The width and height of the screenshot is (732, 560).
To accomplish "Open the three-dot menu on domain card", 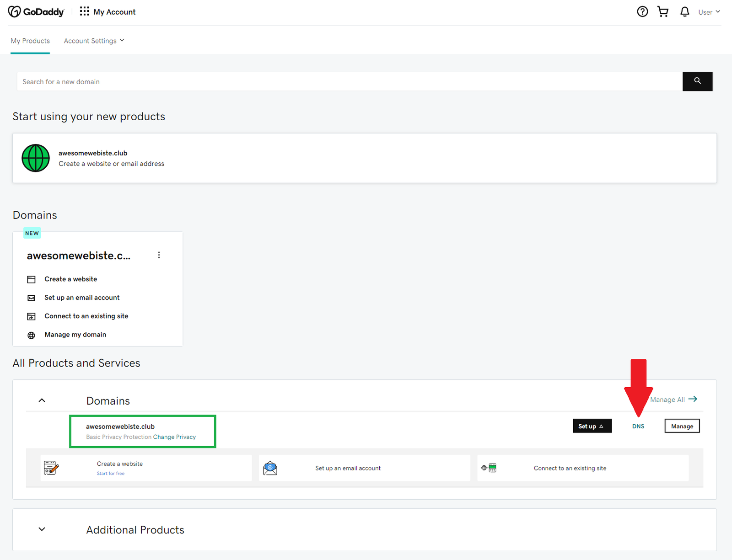I will click(159, 255).
